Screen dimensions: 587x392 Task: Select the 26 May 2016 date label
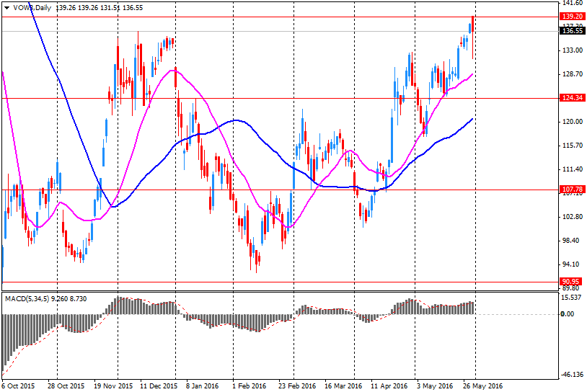pyautogui.click(x=482, y=386)
